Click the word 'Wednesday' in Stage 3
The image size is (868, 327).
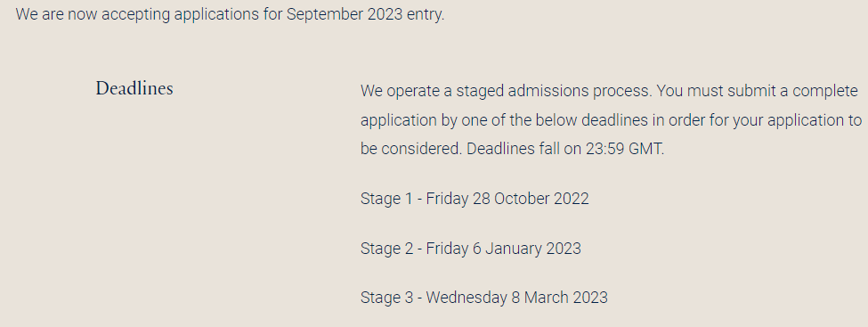[x=466, y=297]
